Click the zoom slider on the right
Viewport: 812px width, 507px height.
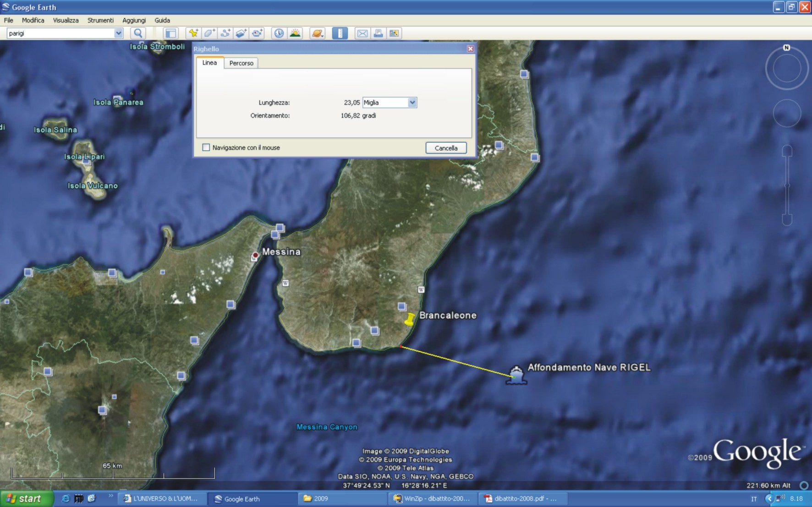pos(787,185)
